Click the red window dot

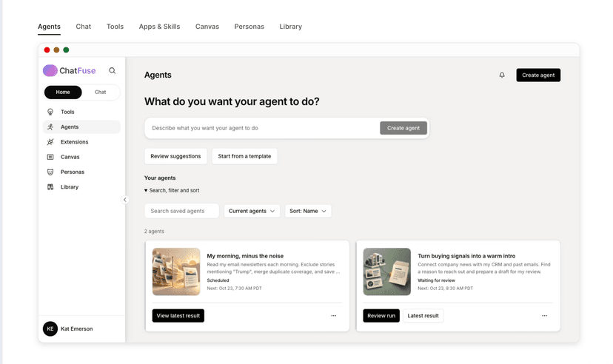coord(47,50)
